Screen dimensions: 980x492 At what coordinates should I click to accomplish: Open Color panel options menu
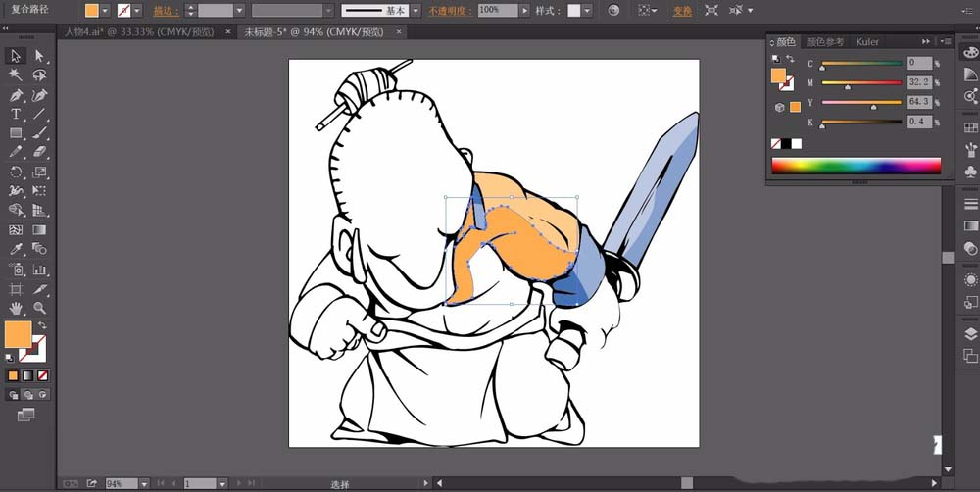click(945, 41)
